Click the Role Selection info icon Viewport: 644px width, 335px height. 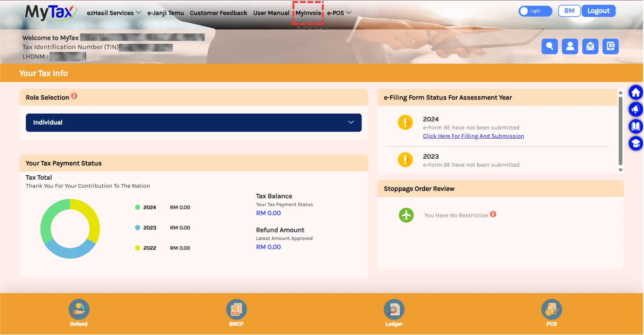74,96
